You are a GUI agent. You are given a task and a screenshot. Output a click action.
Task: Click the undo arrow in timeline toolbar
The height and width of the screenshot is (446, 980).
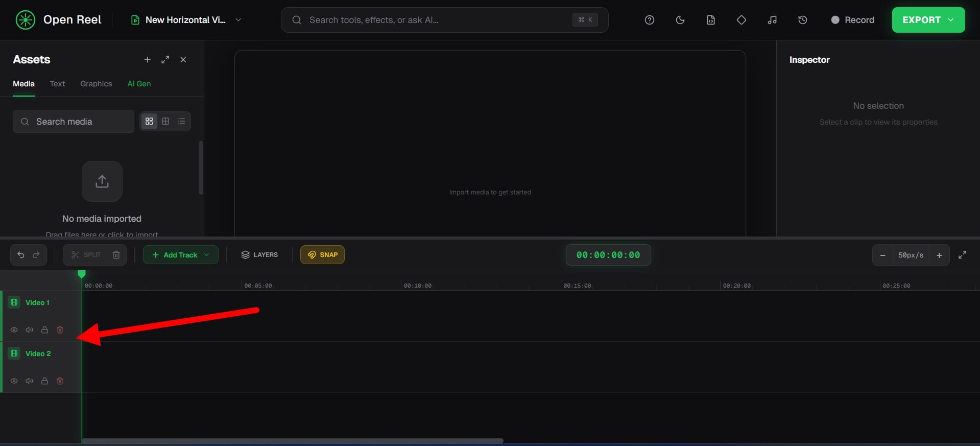tap(21, 255)
